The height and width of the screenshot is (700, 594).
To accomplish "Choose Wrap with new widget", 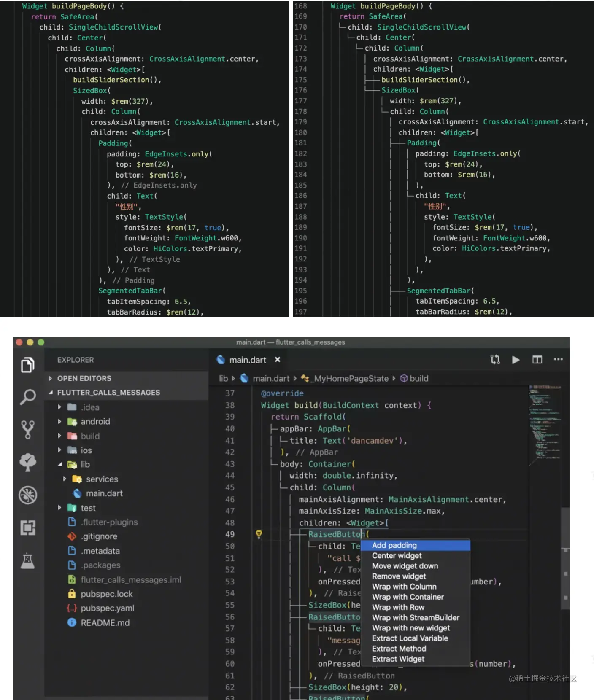I will point(416,628).
